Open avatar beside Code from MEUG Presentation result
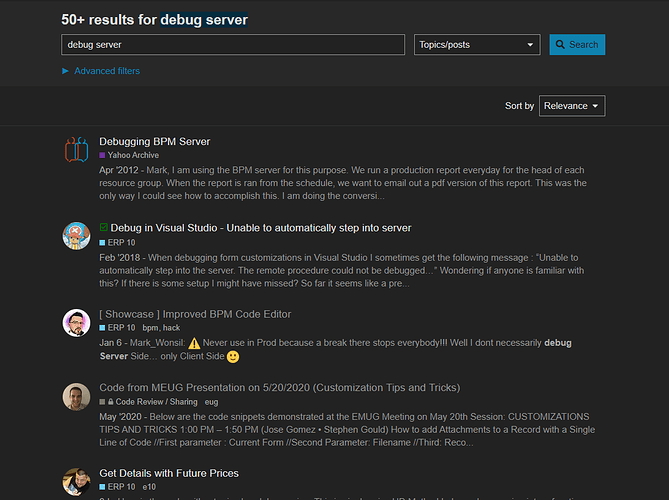The width and height of the screenshot is (669, 500). click(76, 396)
